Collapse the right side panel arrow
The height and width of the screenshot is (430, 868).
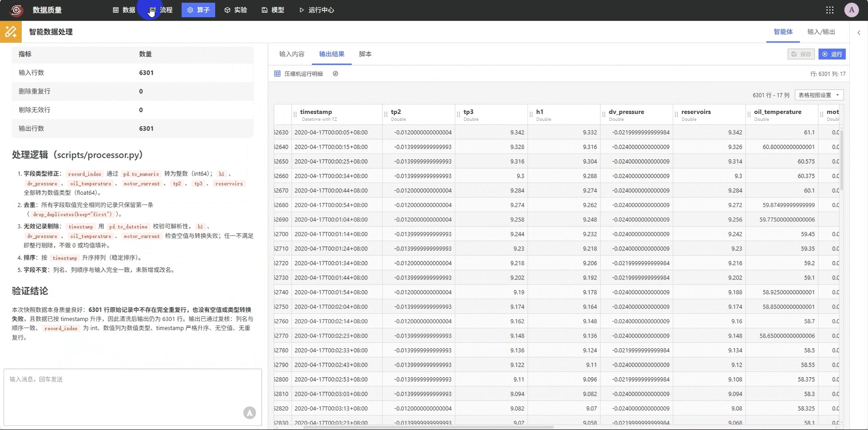859,33
